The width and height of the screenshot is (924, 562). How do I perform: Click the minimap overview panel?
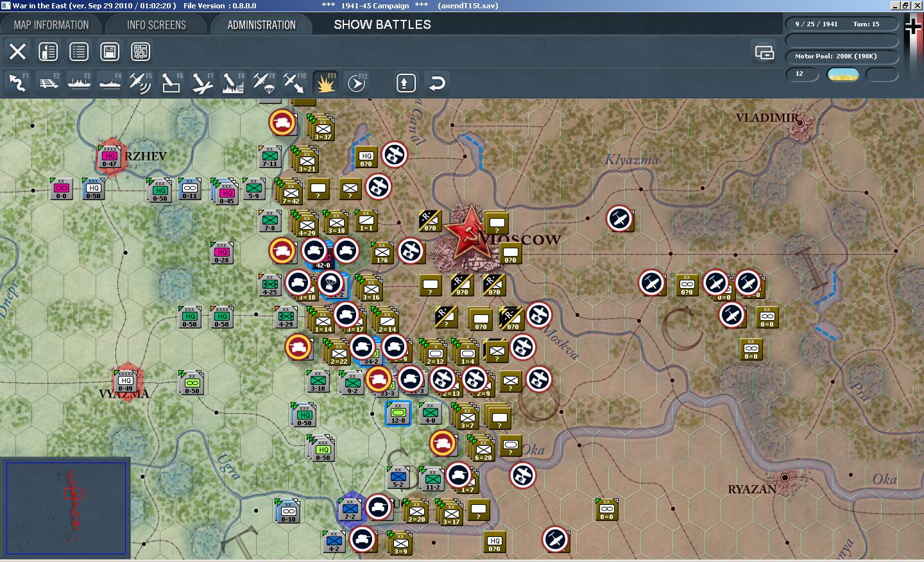pyautogui.click(x=65, y=508)
